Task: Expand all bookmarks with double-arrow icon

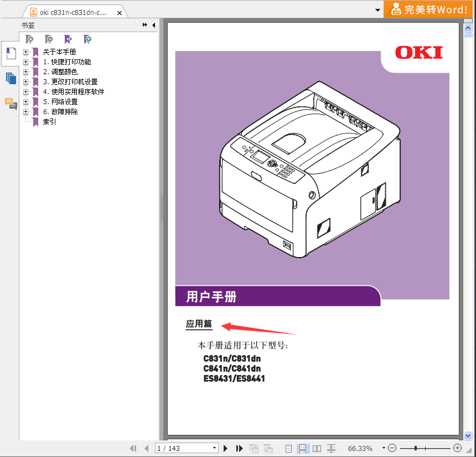Action: click(145, 25)
